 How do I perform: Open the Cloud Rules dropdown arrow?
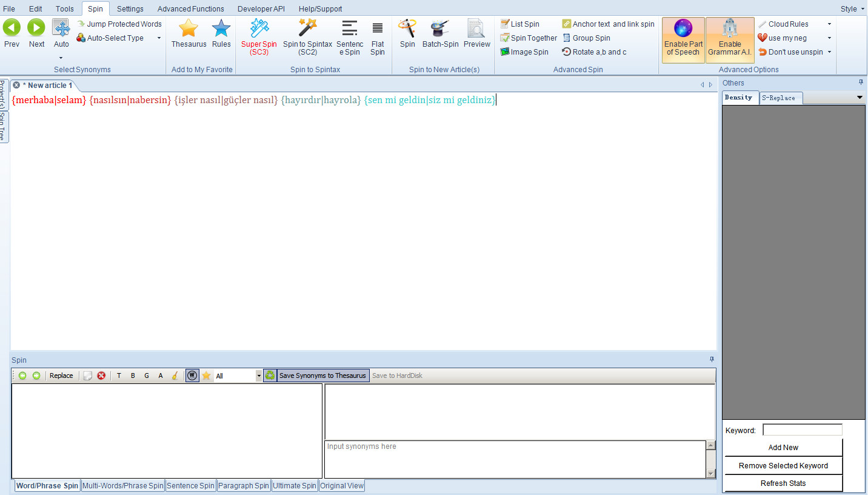pyautogui.click(x=829, y=24)
